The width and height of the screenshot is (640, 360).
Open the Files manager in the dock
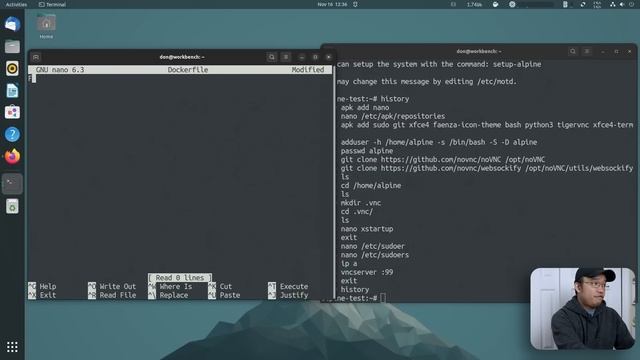[x=12, y=47]
